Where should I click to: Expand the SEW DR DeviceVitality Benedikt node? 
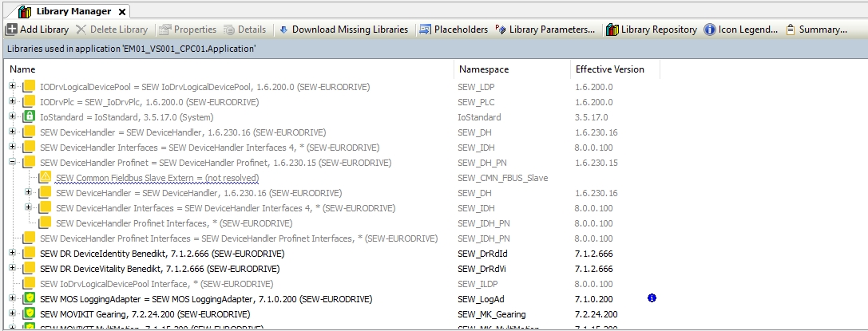(x=12, y=269)
